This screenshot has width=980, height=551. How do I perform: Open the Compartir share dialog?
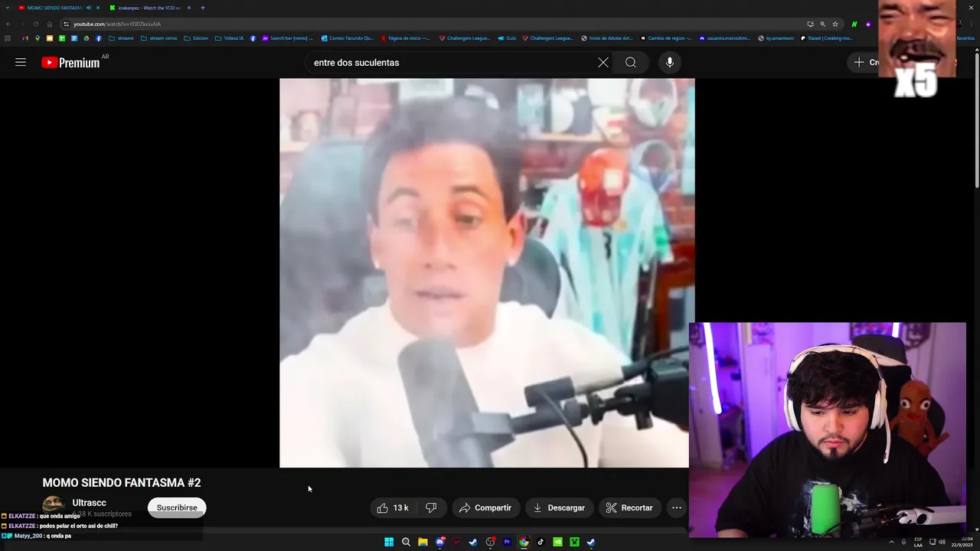[485, 507]
